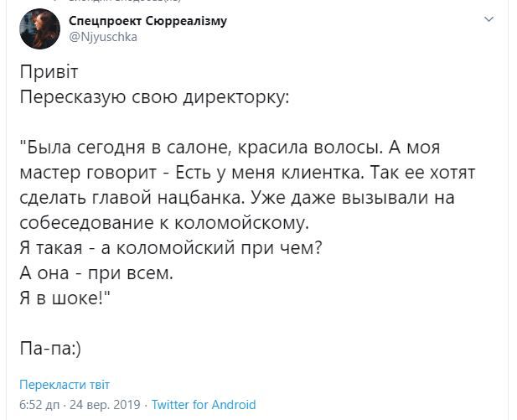Screen dimensions: 517x420
Task: Click the text Я в шоке!
Action: 65,298
